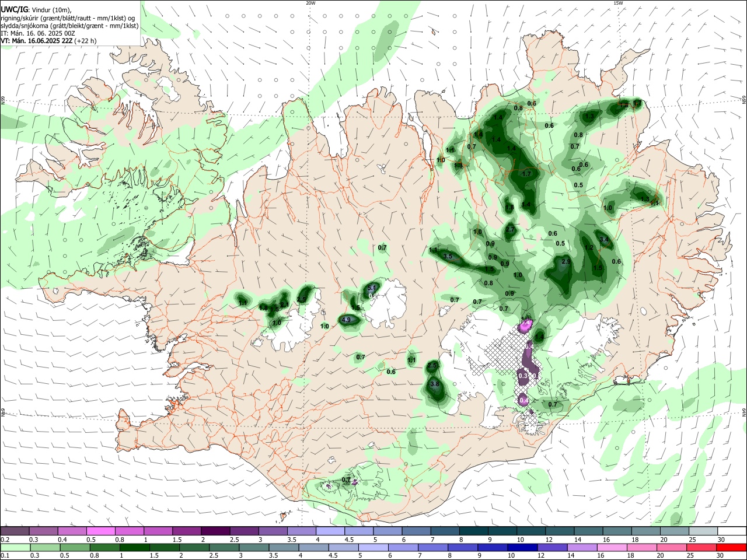Click the 3.5 precipitation value on the map
Viewport: 747px width, 560px height.
pos(448,256)
